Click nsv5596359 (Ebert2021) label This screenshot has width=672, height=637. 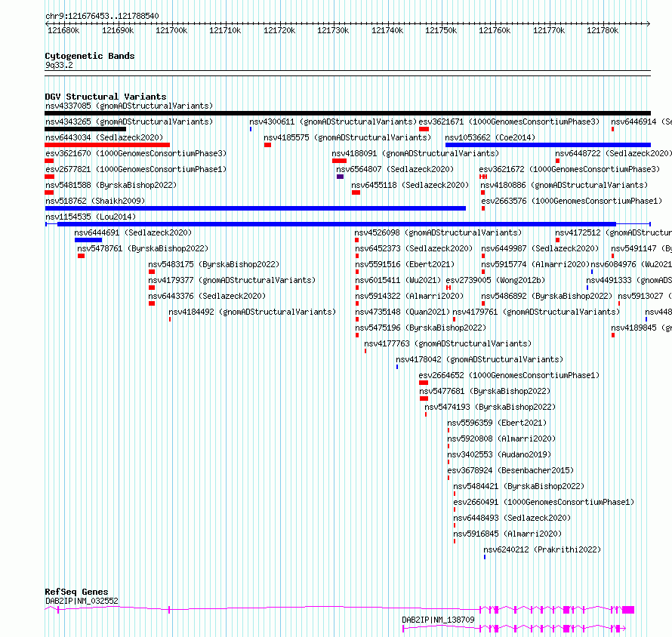(x=497, y=423)
